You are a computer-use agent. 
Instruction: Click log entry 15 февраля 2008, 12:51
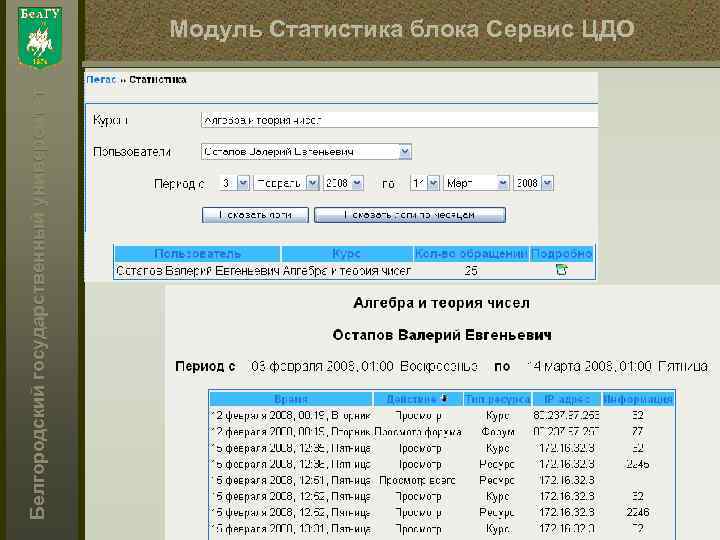291,480
